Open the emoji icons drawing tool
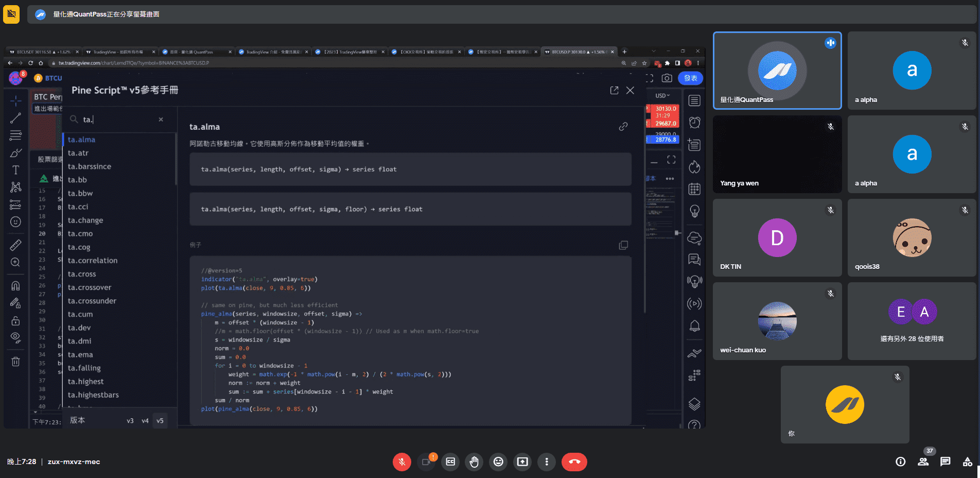Viewport: 980px width, 478px height. click(x=16, y=221)
